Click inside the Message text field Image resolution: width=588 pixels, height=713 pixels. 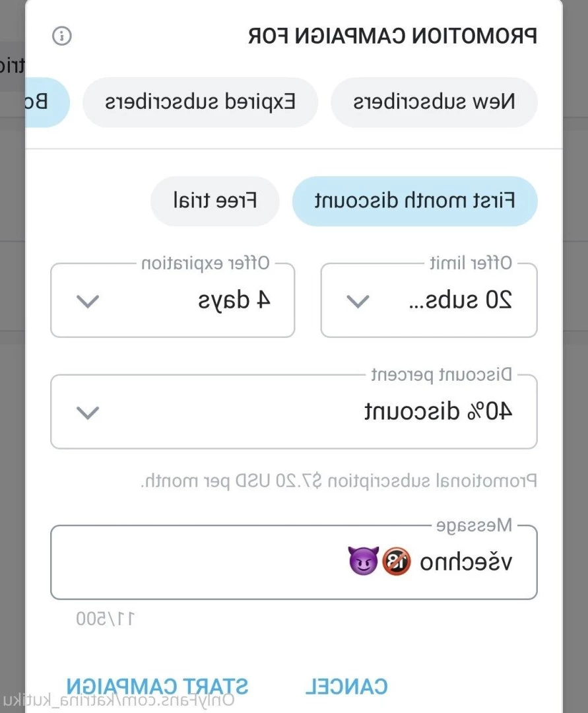coord(294,562)
